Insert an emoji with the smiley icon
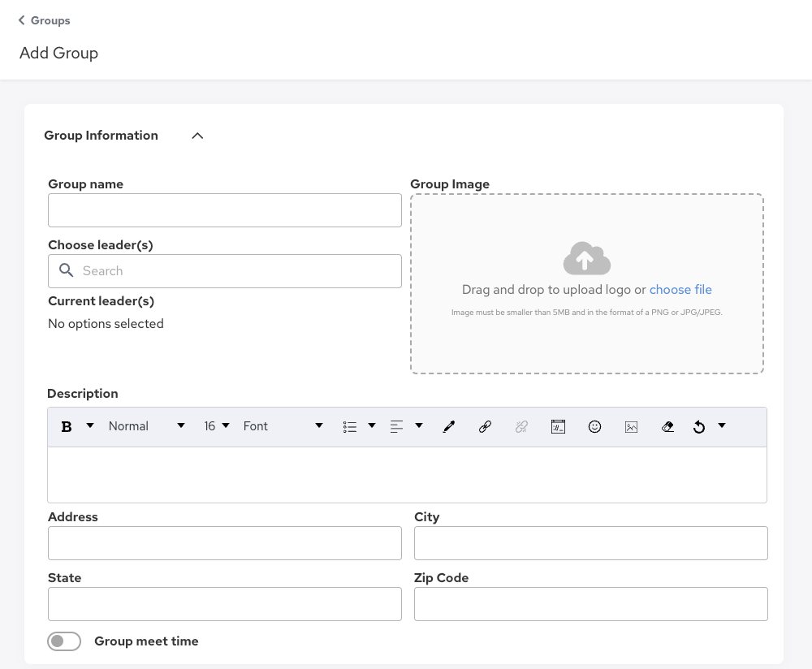The height and width of the screenshot is (669, 812). [x=594, y=426]
